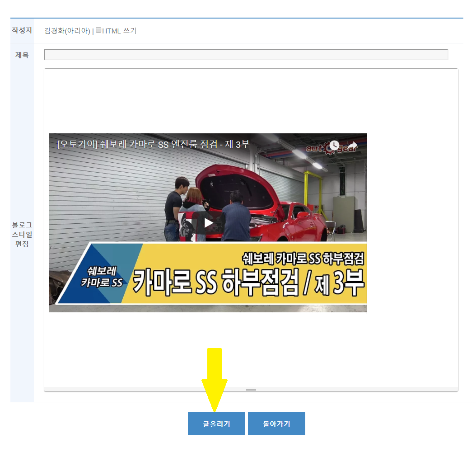
Task: Enable the HTML 쓰기 checkbox
Action: pyautogui.click(x=98, y=30)
